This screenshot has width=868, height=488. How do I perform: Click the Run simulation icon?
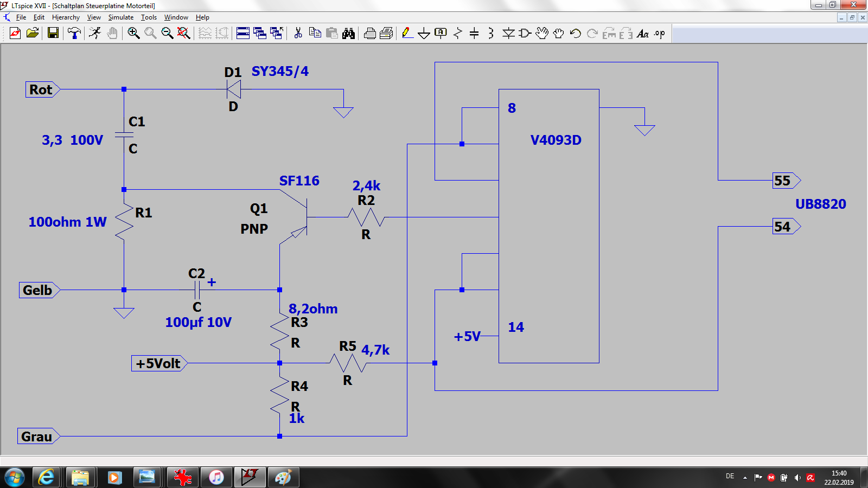(x=95, y=34)
